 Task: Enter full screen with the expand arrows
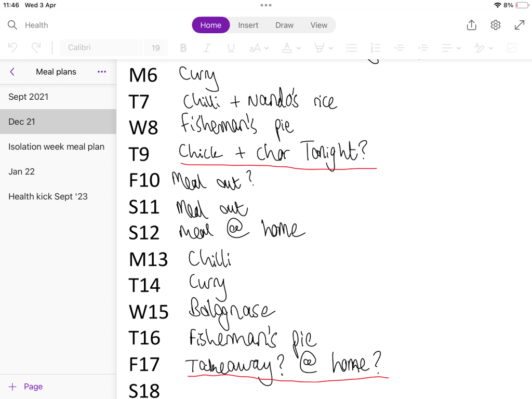click(x=519, y=25)
